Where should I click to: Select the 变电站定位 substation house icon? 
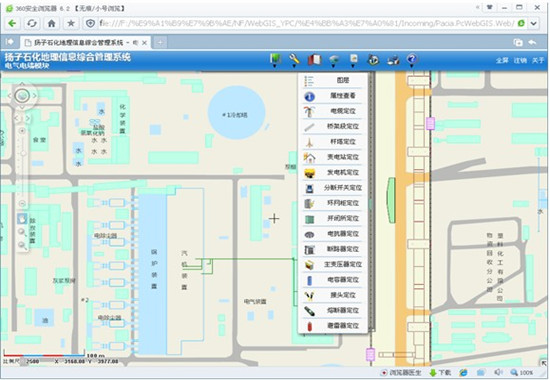(309, 158)
